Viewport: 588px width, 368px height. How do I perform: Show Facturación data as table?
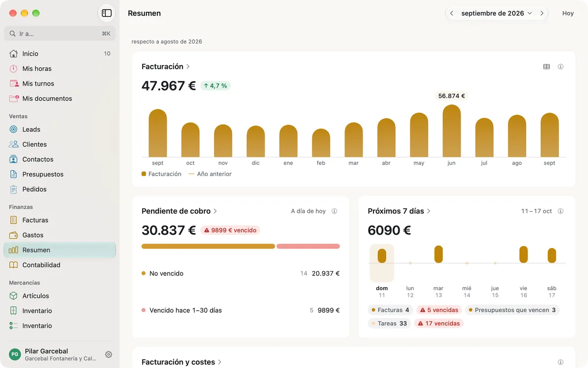546,67
